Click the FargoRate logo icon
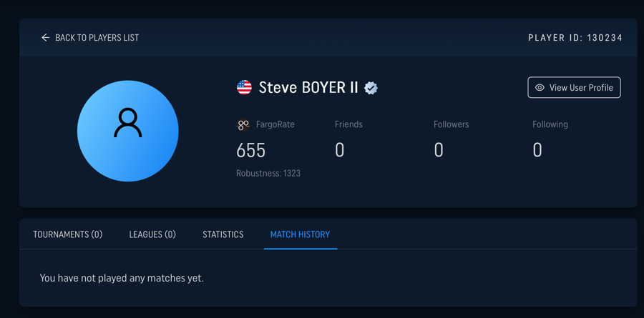Image resolution: width=644 pixels, height=318 pixels. click(243, 125)
